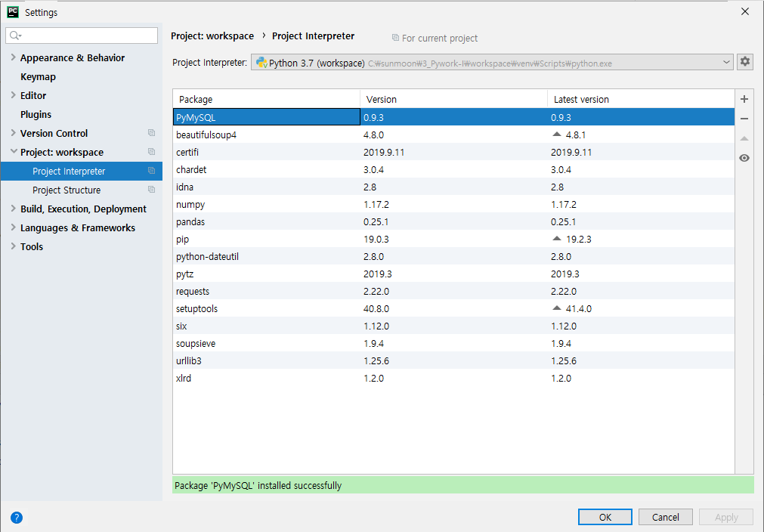Select Project Interpreter in the tree
The width and height of the screenshot is (764, 532).
82,171
